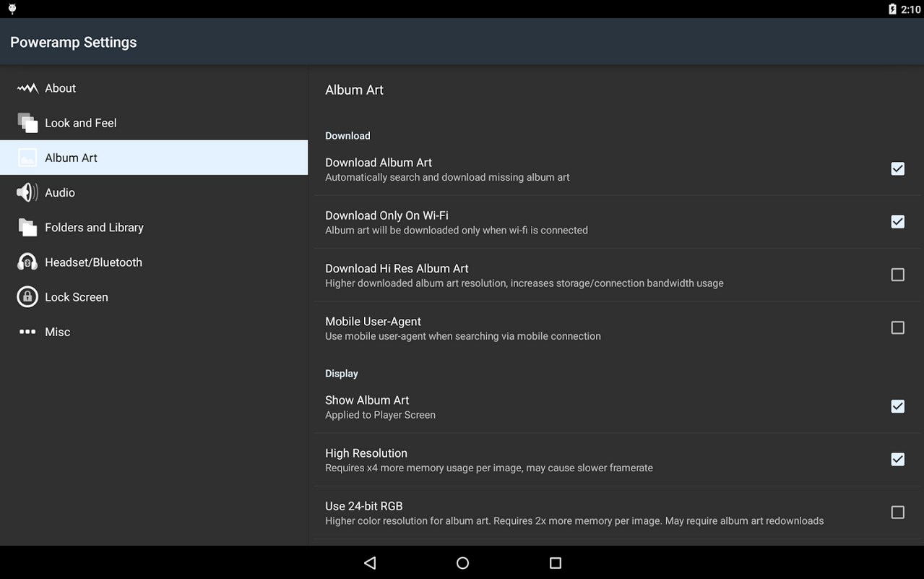Screen dimensions: 924x579
Task: Tap the Android Recents square button
Action: [555, 562]
